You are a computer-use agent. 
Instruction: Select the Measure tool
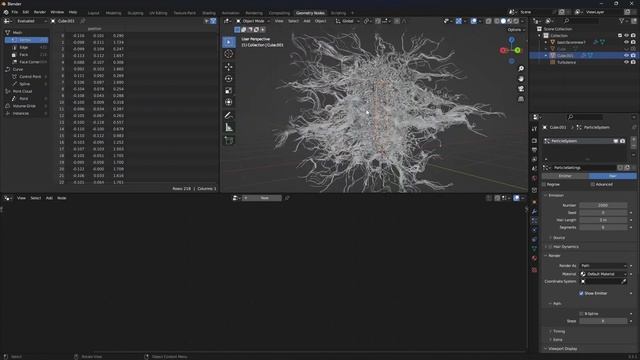click(x=229, y=128)
